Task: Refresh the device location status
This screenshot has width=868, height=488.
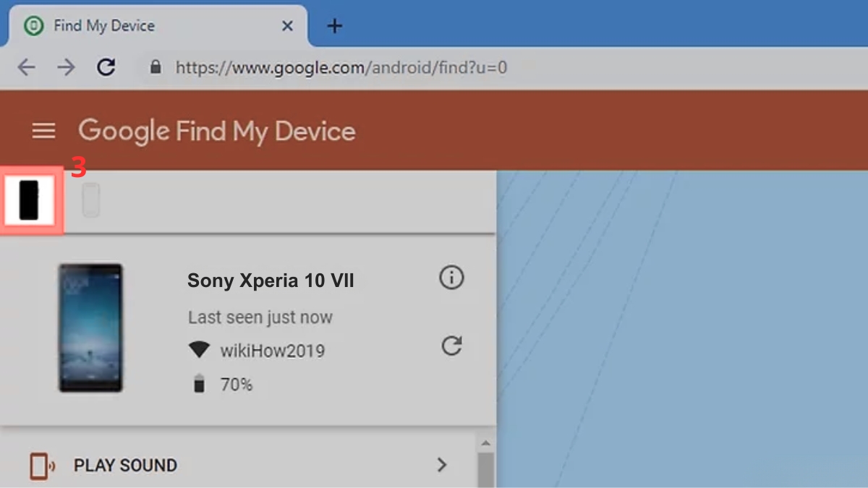Action: 451,346
